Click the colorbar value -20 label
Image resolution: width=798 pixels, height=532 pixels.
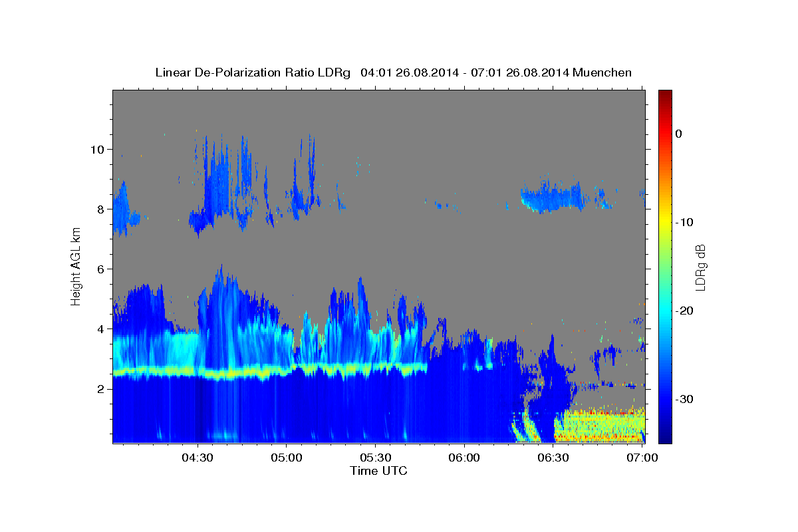(x=686, y=311)
